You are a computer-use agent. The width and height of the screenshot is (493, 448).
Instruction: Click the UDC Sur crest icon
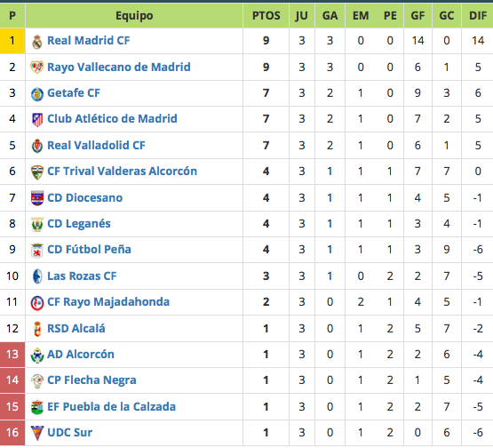click(x=37, y=433)
